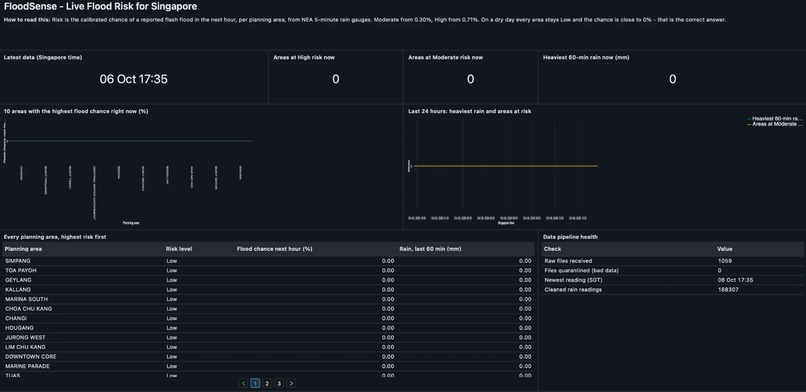Viewport: 806px width, 392px height.
Task: Click the Last 24 hours chart title
Action: [469, 111]
